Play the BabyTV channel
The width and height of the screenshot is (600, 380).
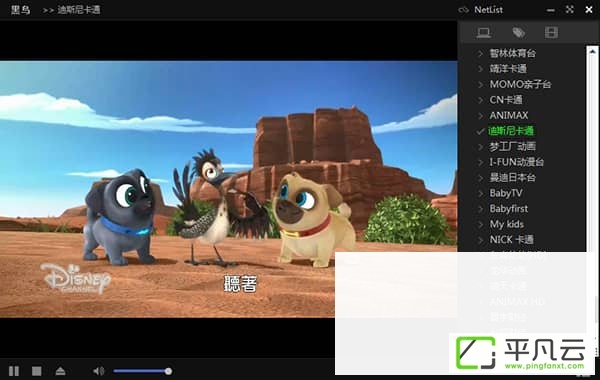coord(506,193)
